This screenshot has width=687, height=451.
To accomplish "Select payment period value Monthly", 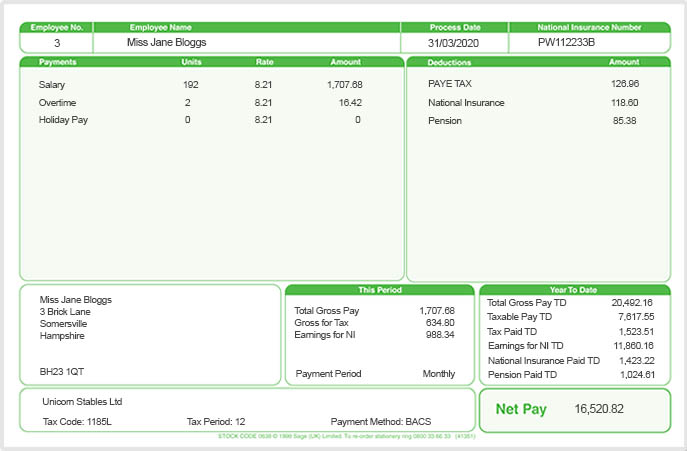I will point(439,374).
